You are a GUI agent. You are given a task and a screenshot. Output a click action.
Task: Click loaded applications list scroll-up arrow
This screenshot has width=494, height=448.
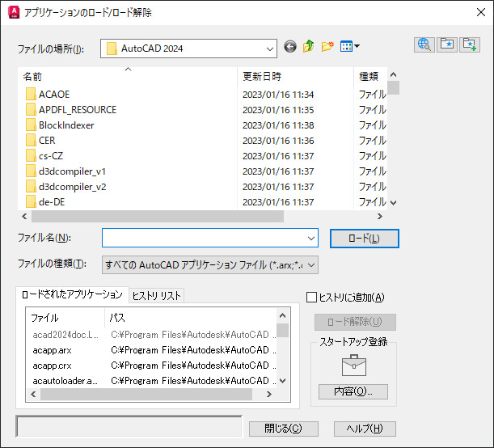tap(283, 315)
